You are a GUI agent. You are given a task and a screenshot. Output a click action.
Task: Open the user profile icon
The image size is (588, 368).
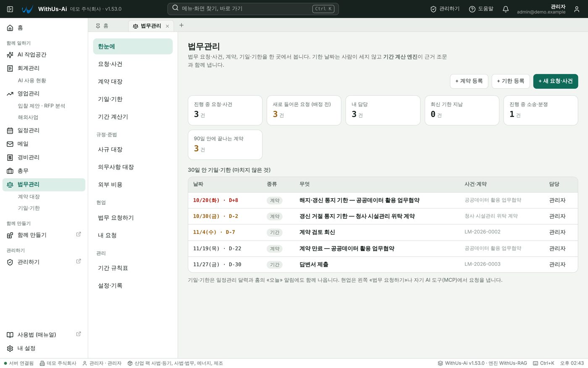577,9
